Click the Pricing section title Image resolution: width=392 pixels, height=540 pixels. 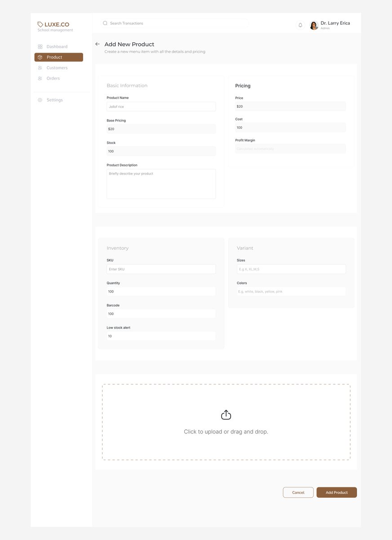243,85
